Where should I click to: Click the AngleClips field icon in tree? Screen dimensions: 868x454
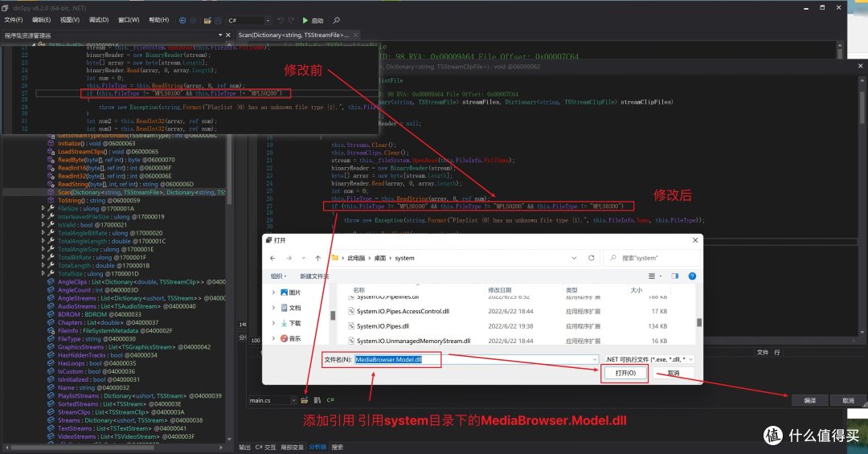pyautogui.click(x=51, y=282)
